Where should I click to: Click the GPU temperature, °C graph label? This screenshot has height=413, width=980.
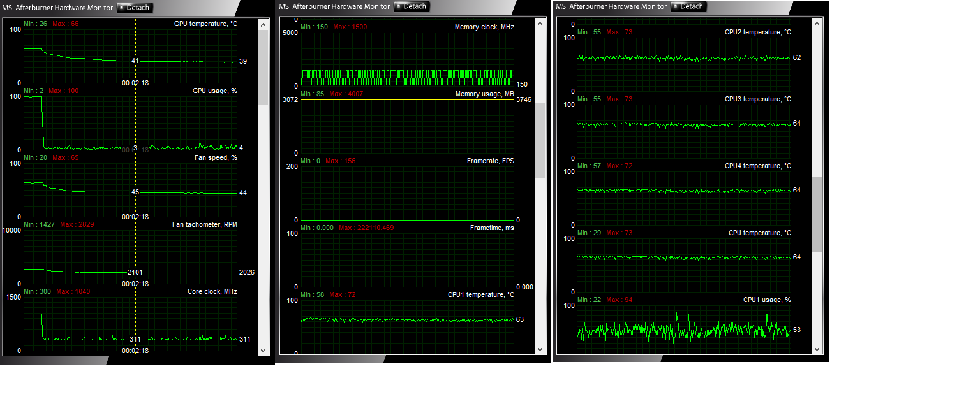click(x=205, y=24)
